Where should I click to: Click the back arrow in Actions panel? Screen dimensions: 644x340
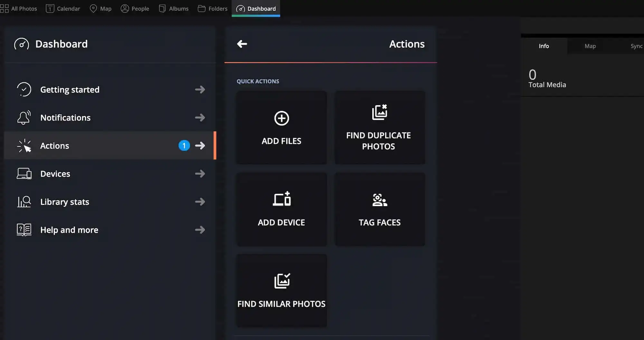click(242, 44)
